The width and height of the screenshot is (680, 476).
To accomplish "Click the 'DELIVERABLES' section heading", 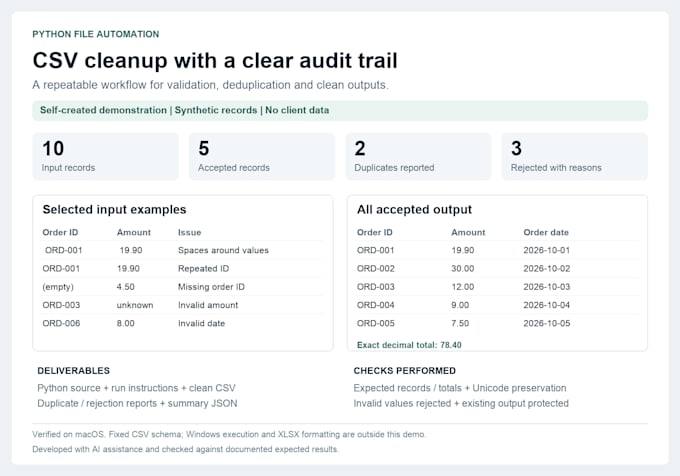I will pyautogui.click(x=73, y=371).
